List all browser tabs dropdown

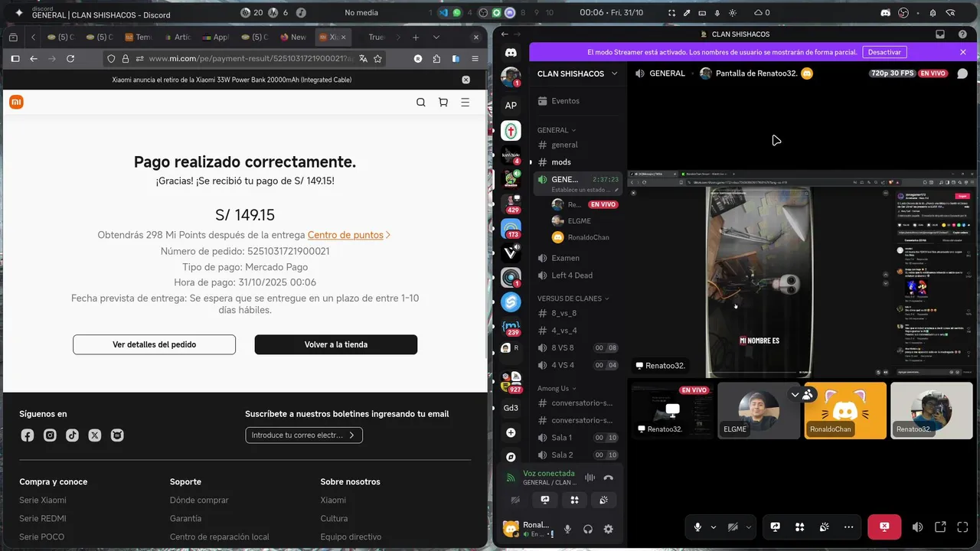click(x=436, y=37)
